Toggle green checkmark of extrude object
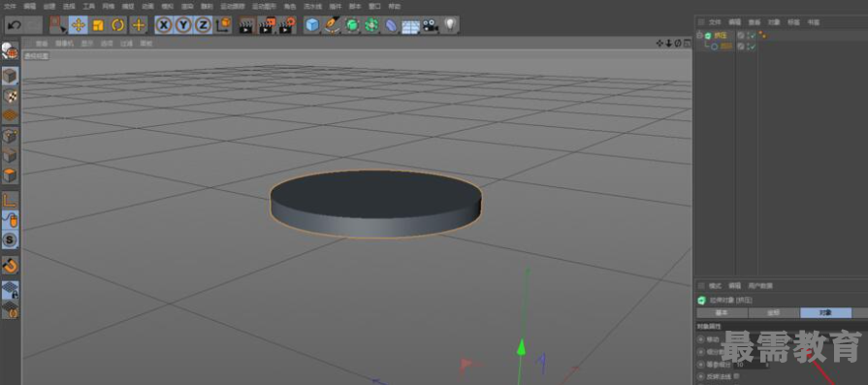 752,36
